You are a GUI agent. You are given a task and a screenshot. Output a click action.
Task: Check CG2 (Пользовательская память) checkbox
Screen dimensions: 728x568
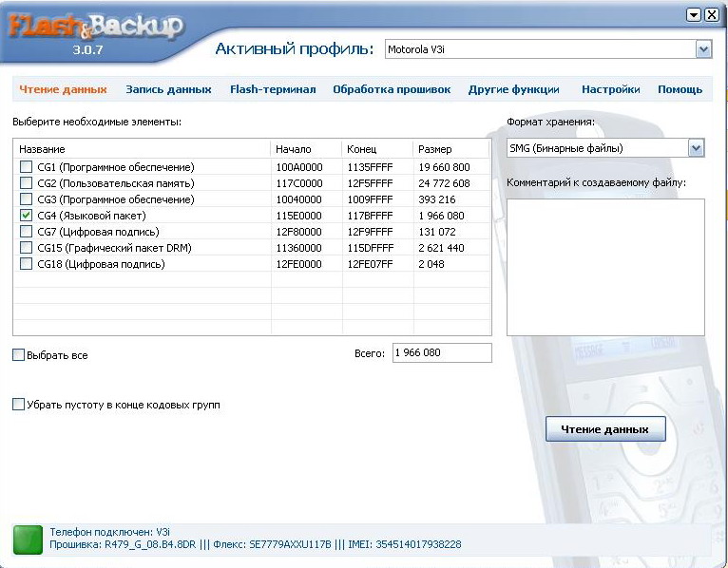point(26,182)
